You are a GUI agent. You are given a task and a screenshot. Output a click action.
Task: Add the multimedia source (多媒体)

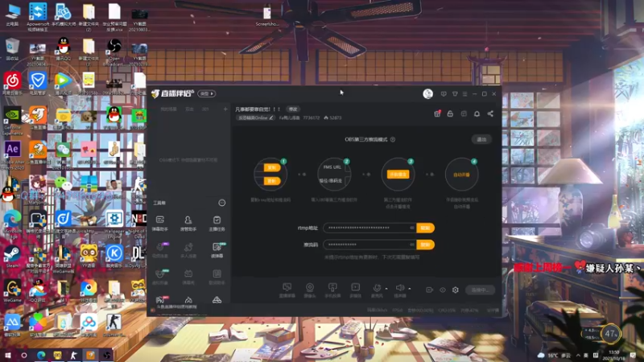[x=355, y=290]
